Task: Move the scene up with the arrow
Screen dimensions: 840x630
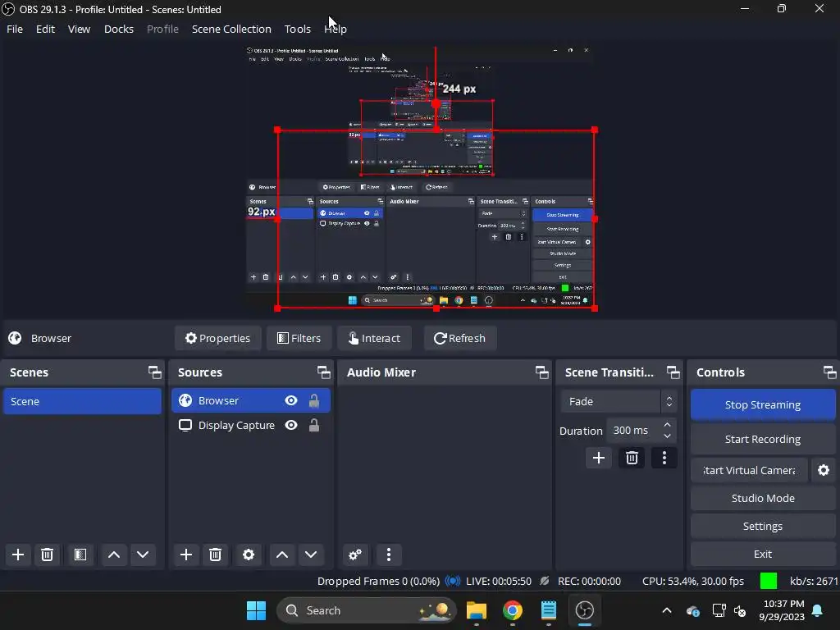Action: [113, 555]
